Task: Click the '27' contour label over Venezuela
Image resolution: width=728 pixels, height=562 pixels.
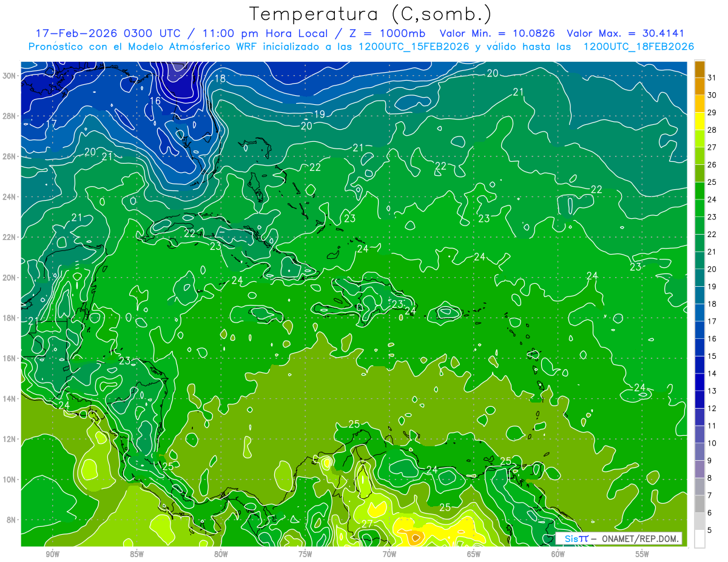Action: (x=368, y=523)
